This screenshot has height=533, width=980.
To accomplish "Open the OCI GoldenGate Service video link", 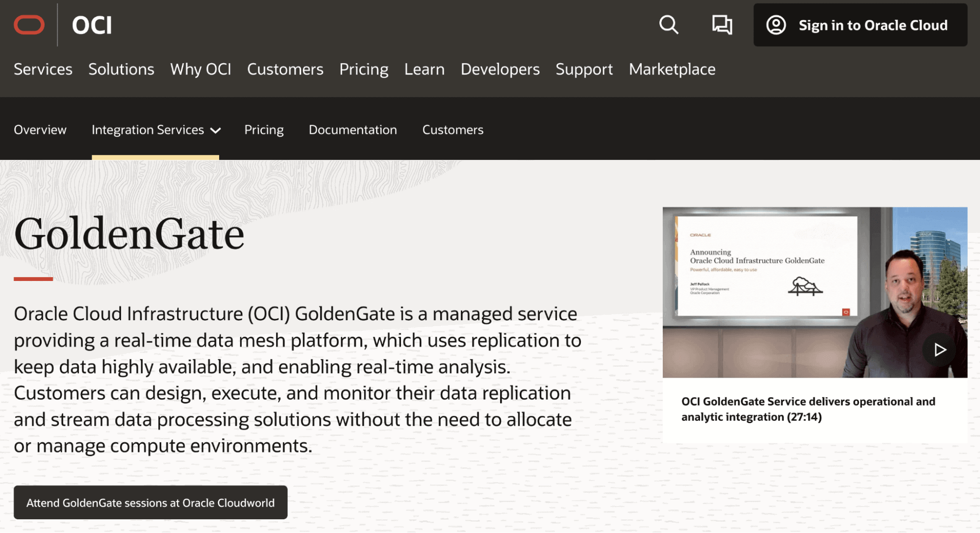I will point(808,409).
